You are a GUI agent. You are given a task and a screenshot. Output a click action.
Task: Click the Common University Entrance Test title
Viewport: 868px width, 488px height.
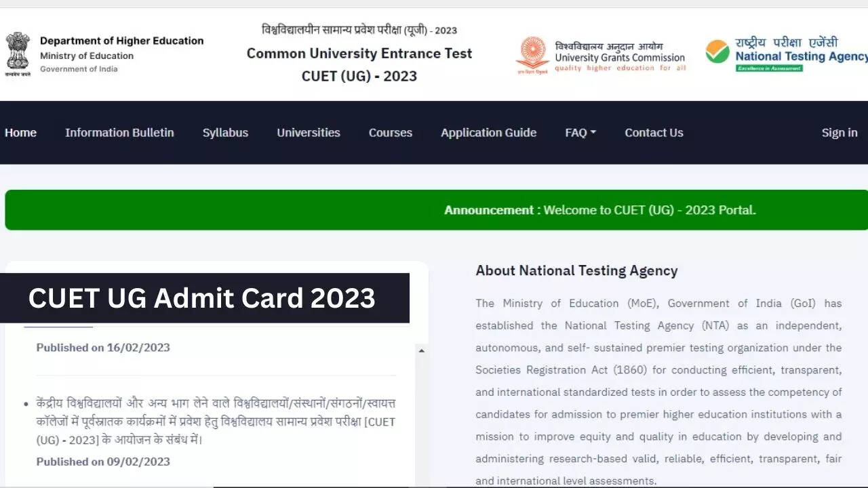click(359, 54)
